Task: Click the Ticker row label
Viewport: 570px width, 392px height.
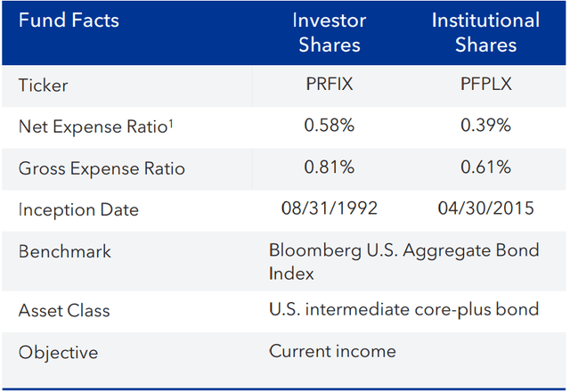Action: click(44, 86)
